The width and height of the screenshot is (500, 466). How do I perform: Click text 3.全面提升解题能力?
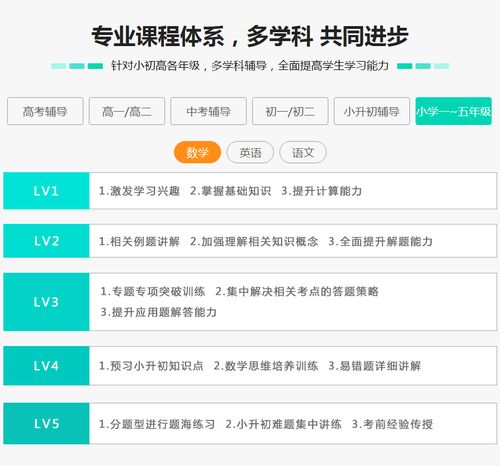[380, 241]
